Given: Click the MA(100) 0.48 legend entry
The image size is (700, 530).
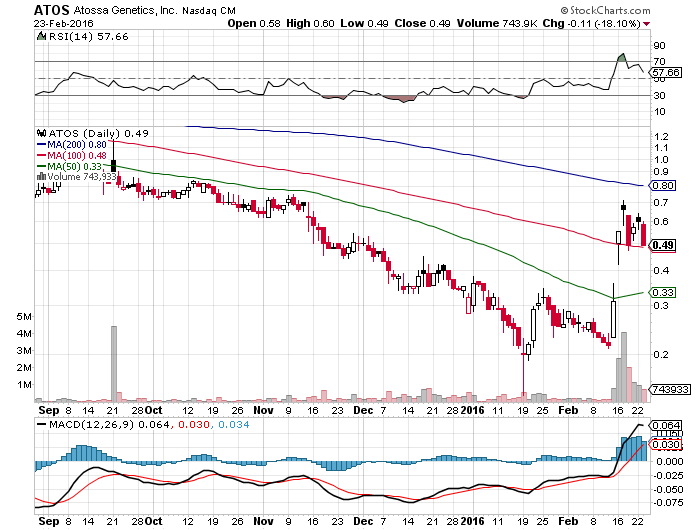Looking at the screenshot, I should point(71,155).
